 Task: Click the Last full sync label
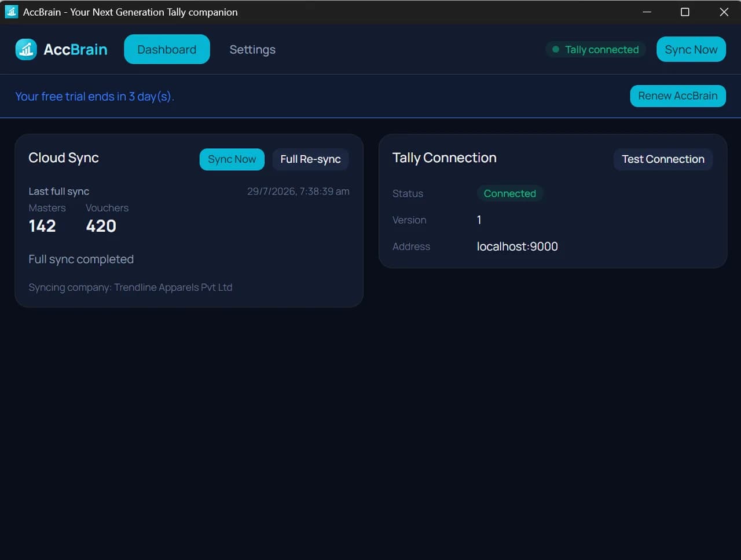pyautogui.click(x=58, y=192)
